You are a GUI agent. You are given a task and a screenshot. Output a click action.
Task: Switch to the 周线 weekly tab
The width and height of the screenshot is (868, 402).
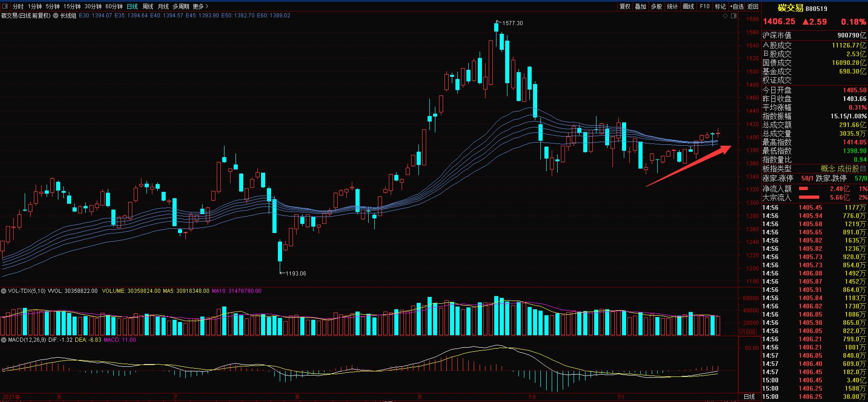pyautogui.click(x=148, y=6)
